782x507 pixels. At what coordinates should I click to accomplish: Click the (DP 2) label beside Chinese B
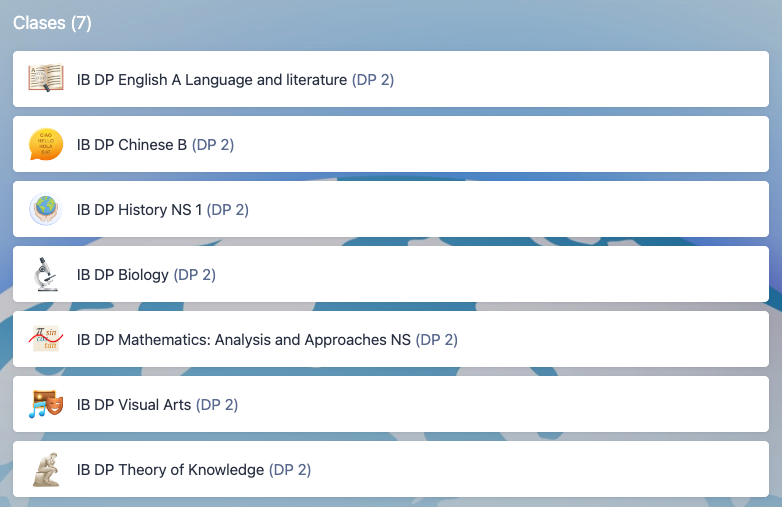[213, 145]
